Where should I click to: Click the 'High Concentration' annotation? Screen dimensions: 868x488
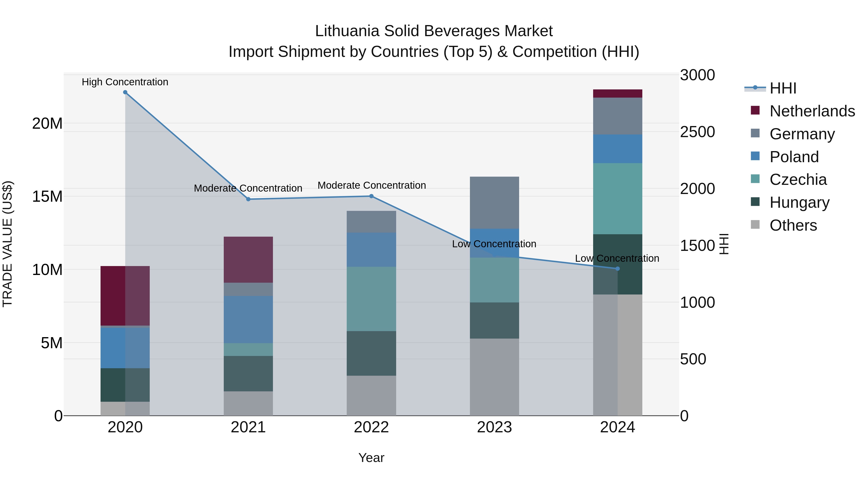click(125, 82)
